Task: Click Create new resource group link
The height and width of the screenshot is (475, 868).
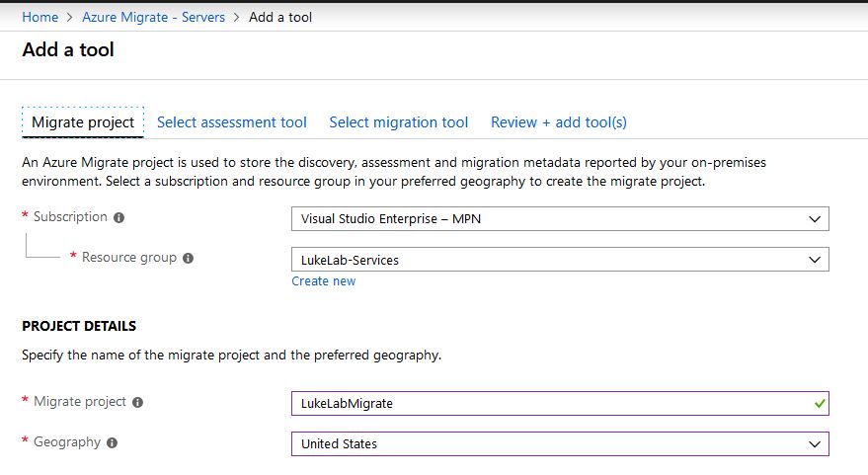Action: click(323, 281)
